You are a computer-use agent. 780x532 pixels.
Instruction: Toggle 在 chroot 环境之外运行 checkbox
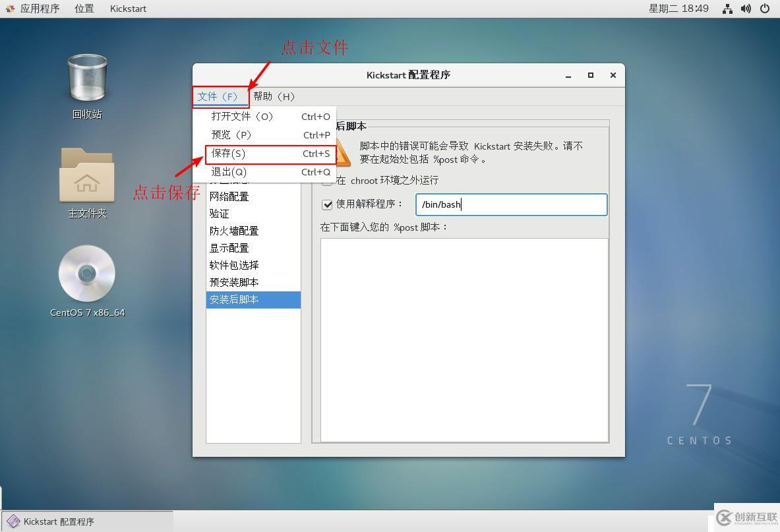pos(327,181)
